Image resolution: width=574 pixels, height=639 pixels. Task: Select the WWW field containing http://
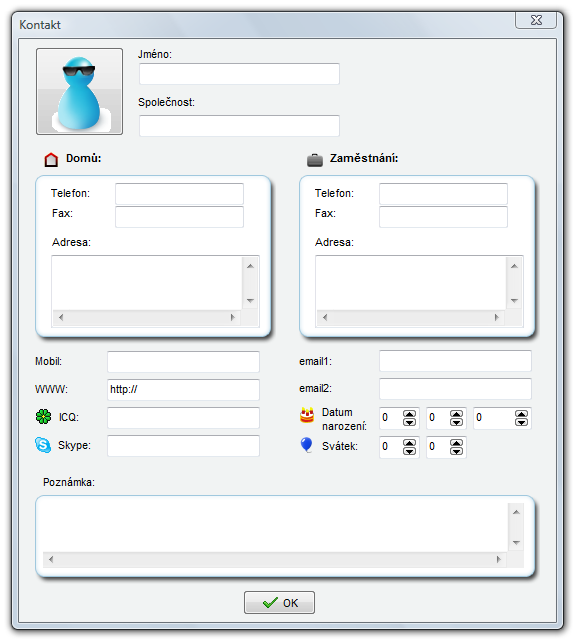[183, 390]
